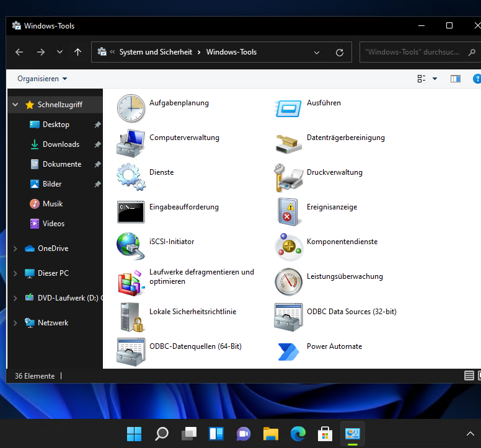Viewport: 481px width, 448px height.
Task: Click the refresh button in address bar
Action: tap(339, 53)
